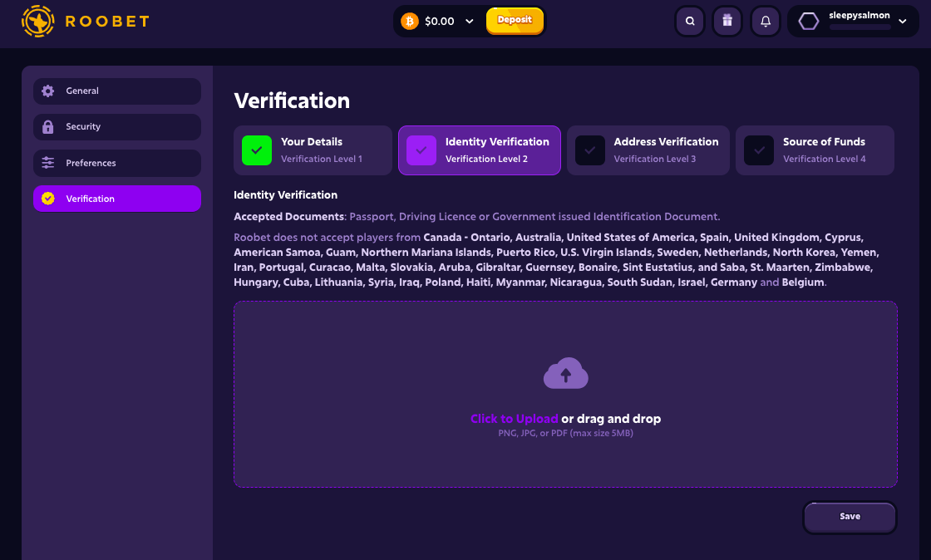The width and height of the screenshot is (931, 560).
Task: Open the notifications bell
Action: tap(766, 21)
